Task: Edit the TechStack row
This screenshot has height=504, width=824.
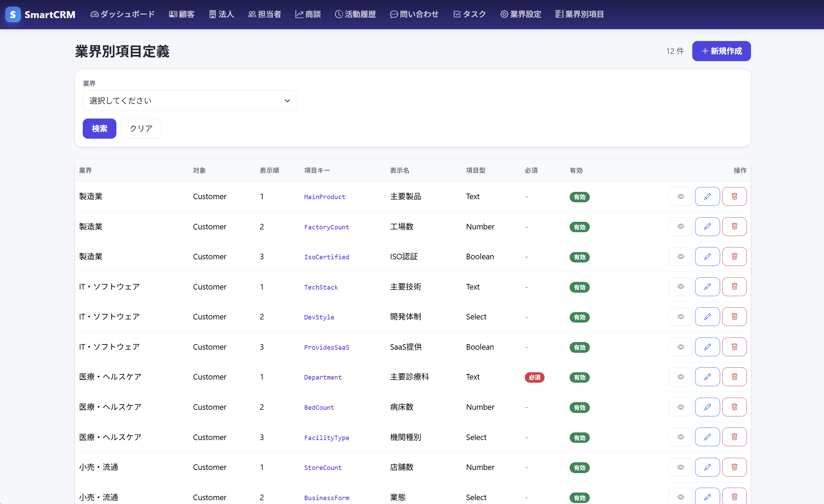Action: [x=707, y=287]
